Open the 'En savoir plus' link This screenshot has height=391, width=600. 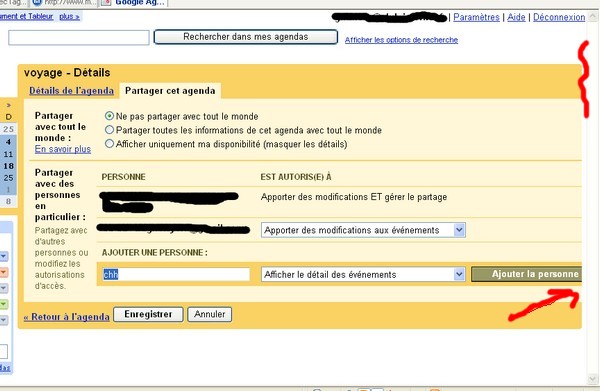(63, 149)
